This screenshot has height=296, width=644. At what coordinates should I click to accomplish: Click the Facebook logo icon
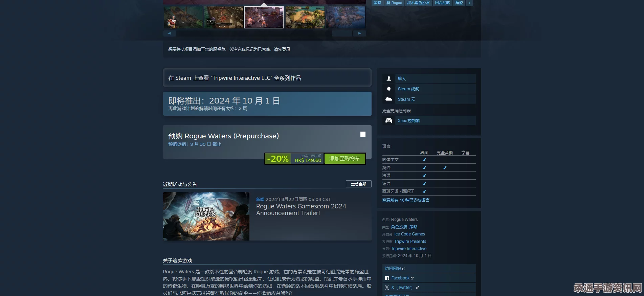tap(387, 278)
